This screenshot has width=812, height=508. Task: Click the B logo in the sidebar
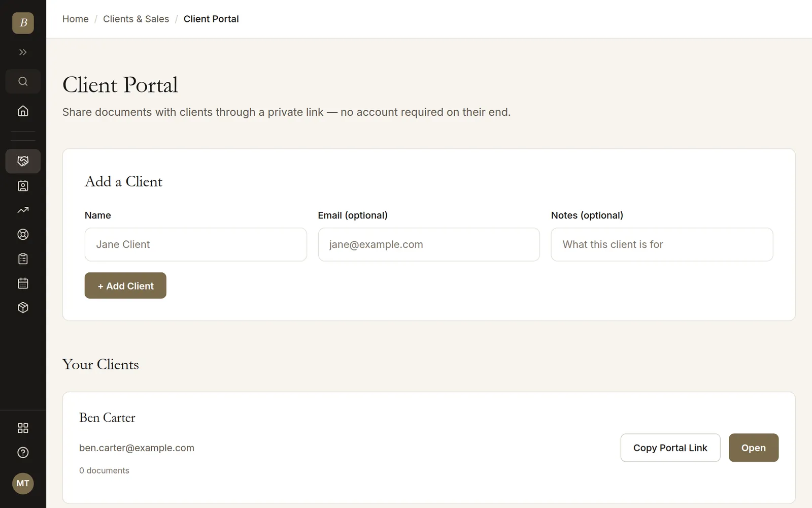tap(23, 23)
